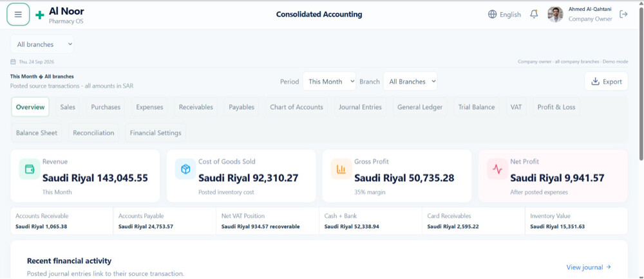This screenshot has height=279, width=644.
Task: Show the Profit & Loss tab
Action: (x=556, y=107)
